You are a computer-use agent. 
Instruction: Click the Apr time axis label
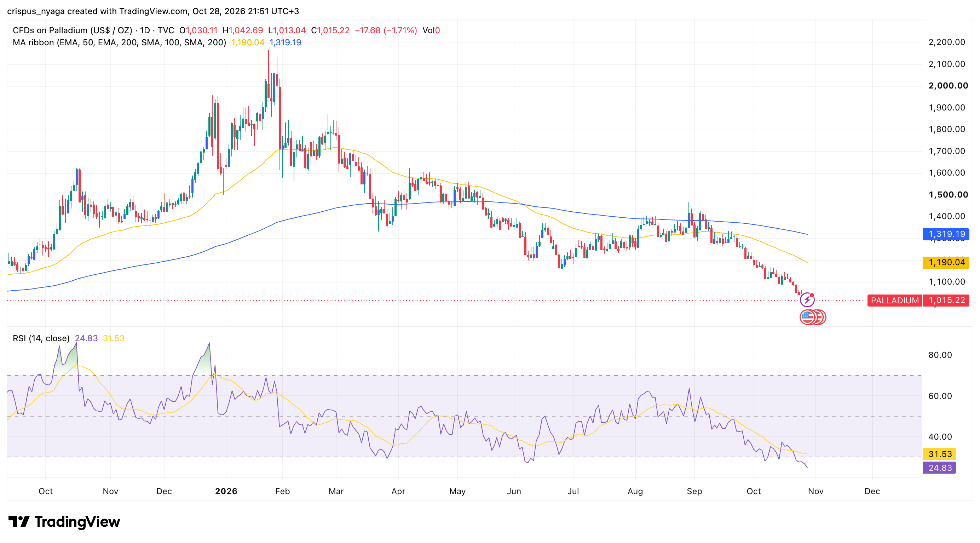click(398, 491)
